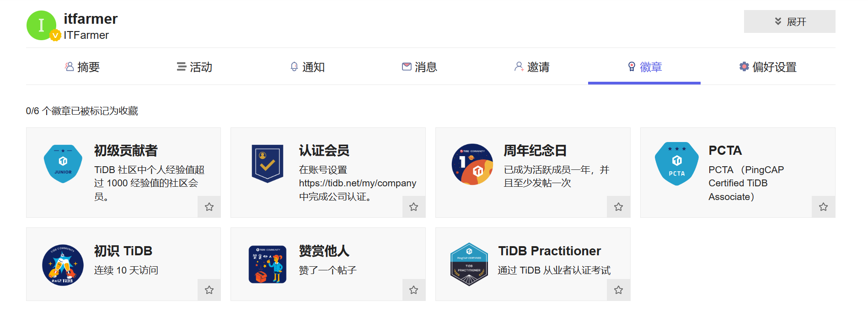Open the 通知 tab
The width and height of the screenshot is (868, 332).
click(307, 67)
